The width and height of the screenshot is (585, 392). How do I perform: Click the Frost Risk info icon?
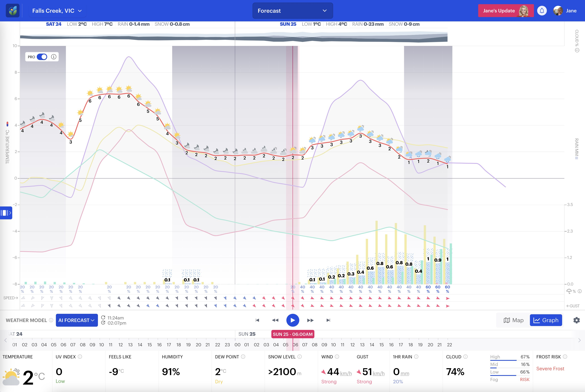565,357
